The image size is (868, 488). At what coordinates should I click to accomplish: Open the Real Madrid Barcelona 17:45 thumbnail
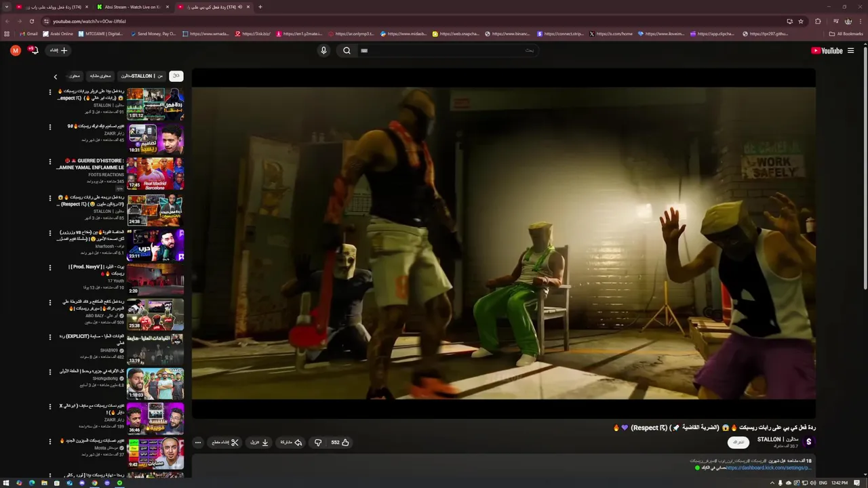[155, 174]
